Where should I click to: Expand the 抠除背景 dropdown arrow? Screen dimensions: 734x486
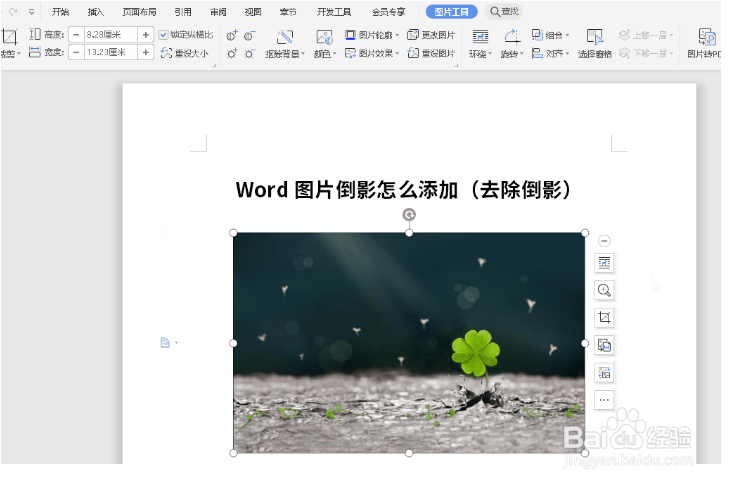pos(303,54)
